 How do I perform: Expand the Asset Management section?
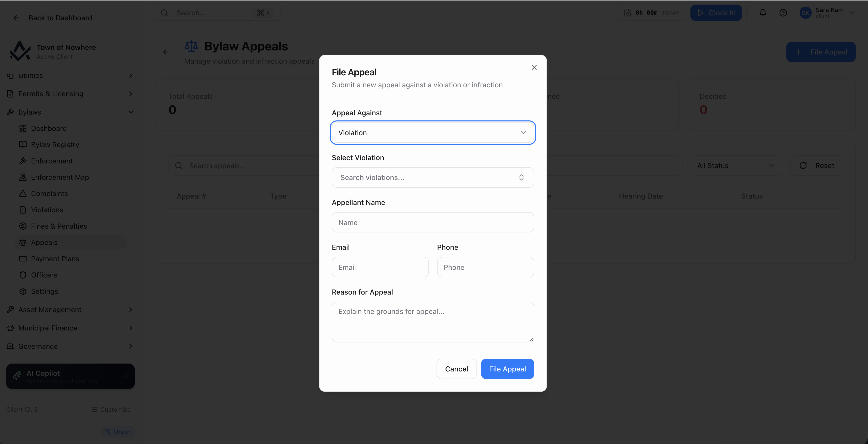coord(70,310)
